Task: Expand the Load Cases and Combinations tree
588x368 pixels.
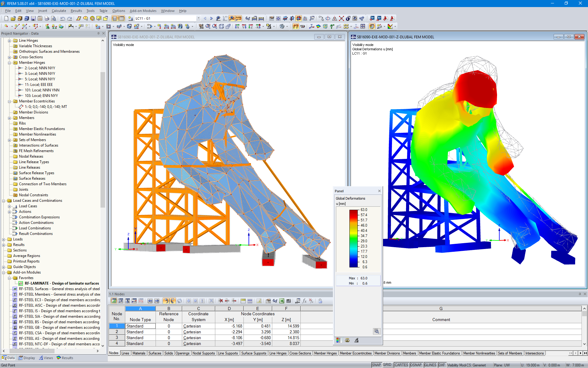Action: 5,200
